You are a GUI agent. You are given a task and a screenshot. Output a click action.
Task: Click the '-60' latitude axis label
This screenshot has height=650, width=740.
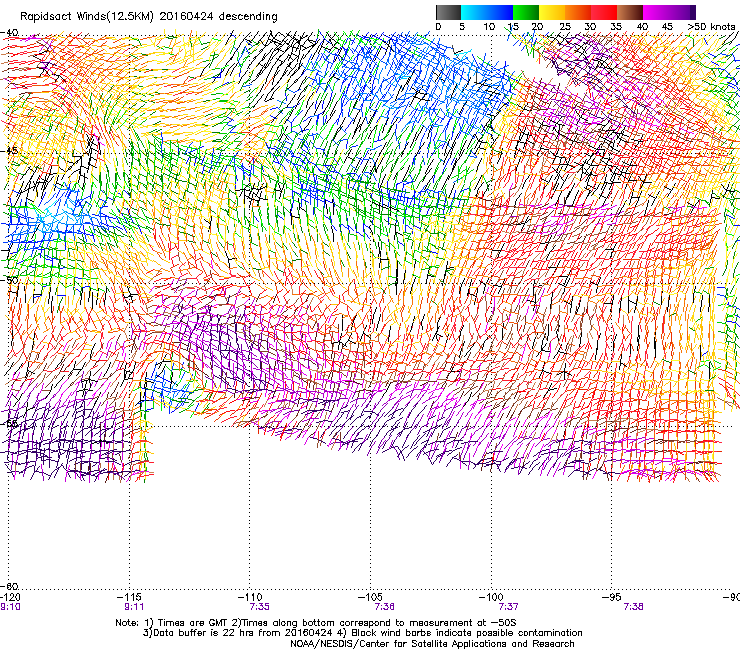pyautogui.click(x=9, y=587)
